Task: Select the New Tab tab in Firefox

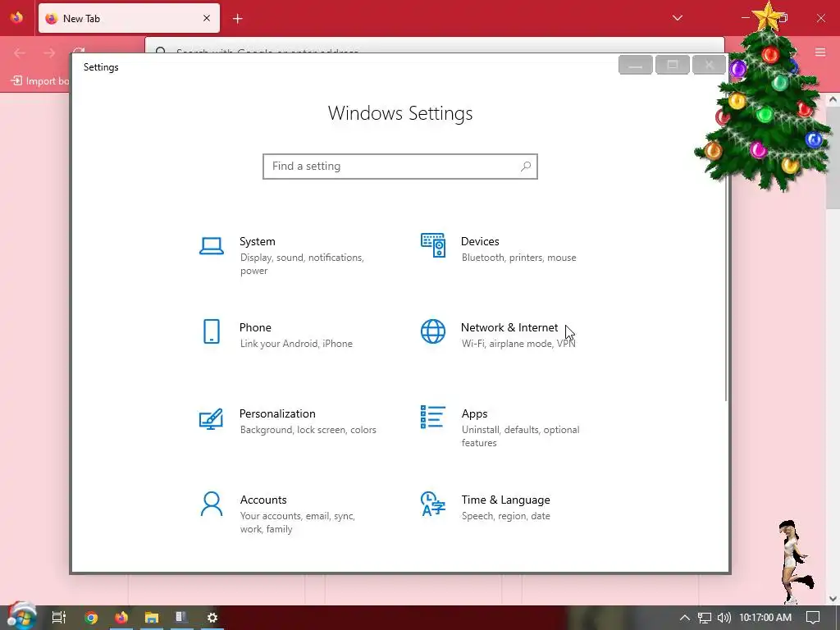Action: 129,18
